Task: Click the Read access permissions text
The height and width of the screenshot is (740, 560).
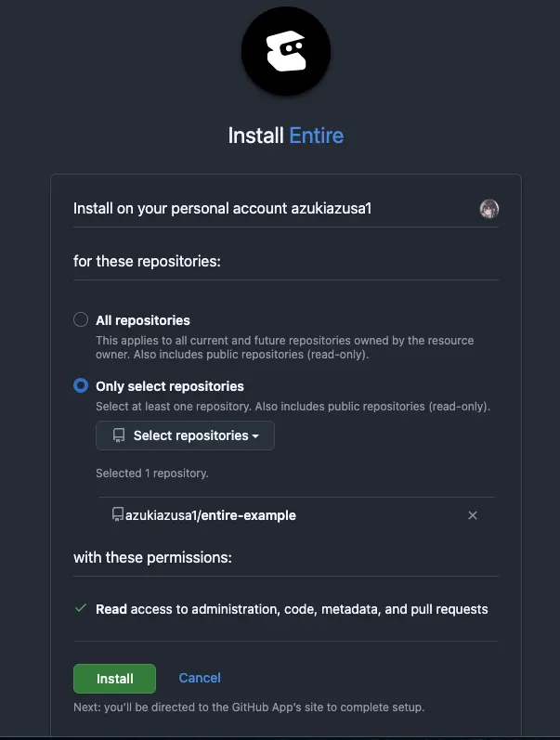Action: [292, 609]
